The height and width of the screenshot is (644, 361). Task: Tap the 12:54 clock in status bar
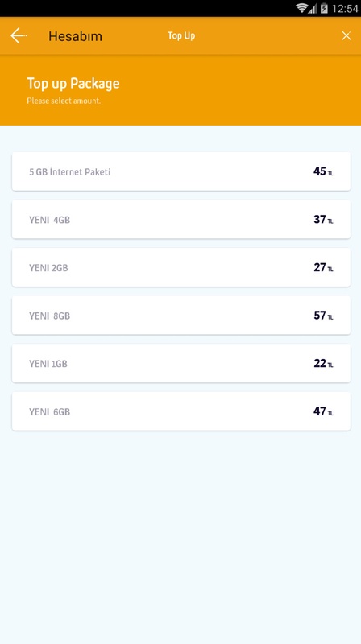pos(345,8)
